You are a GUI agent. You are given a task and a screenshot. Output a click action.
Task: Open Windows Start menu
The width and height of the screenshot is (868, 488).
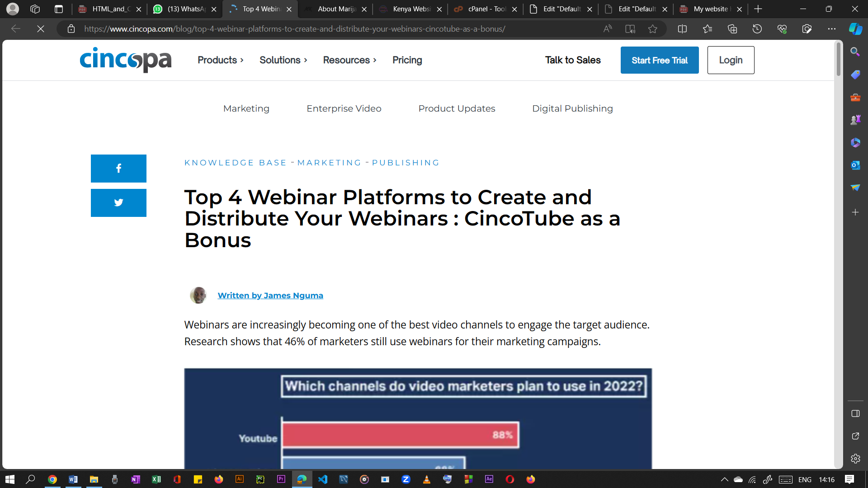[10, 479]
